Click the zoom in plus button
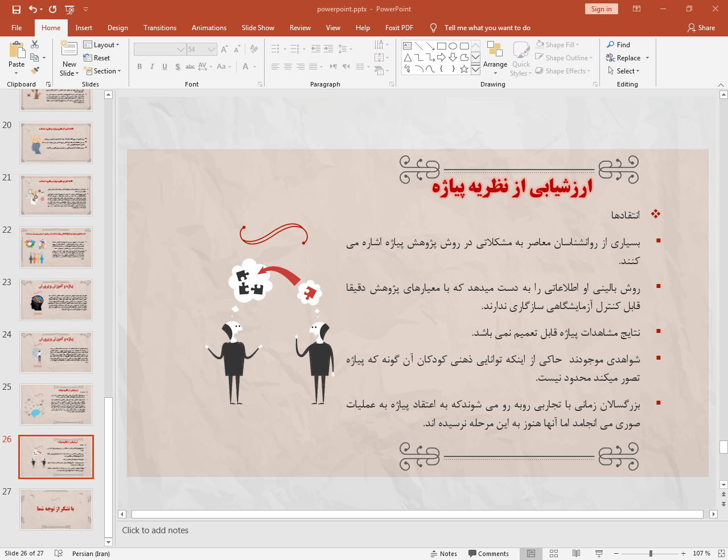Image resolution: width=728 pixels, height=560 pixels. pyautogui.click(x=683, y=554)
